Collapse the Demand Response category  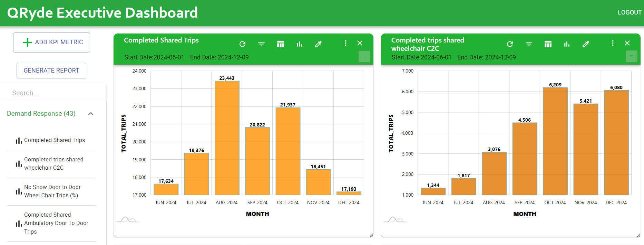coord(91,114)
